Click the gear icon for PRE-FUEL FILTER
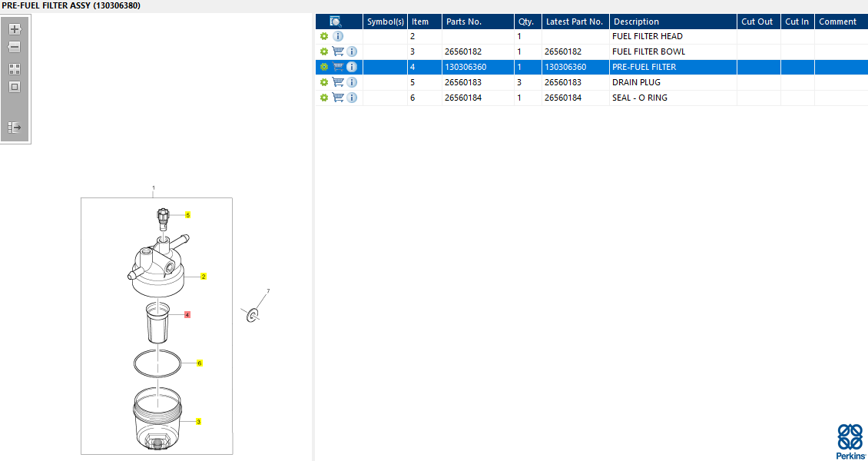868x461 pixels. tap(324, 67)
